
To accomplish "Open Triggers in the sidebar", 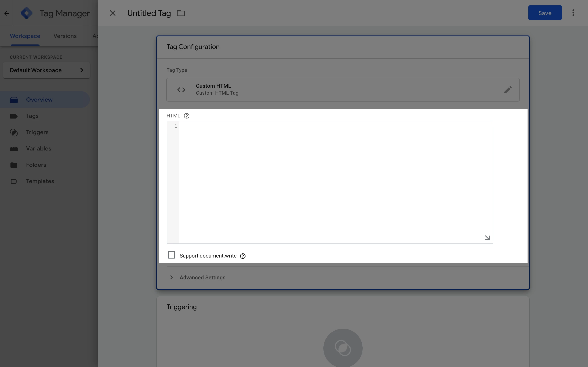I will [37, 132].
